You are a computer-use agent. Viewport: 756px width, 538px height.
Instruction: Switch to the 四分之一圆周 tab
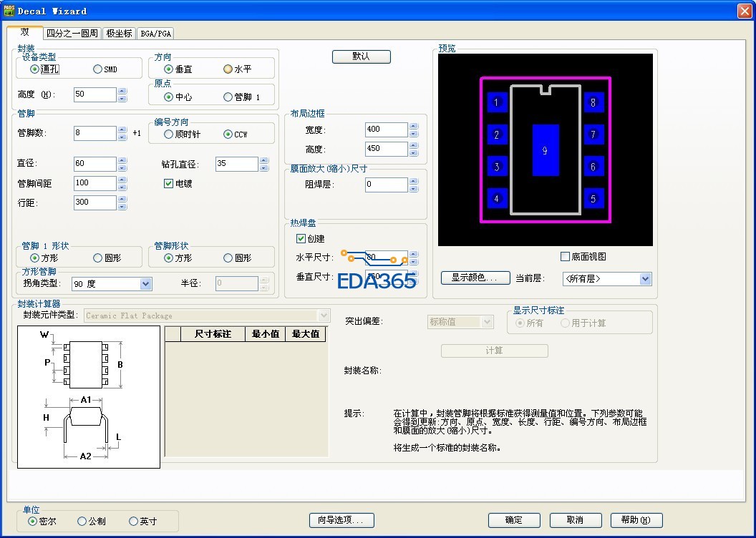tap(72, 34)
